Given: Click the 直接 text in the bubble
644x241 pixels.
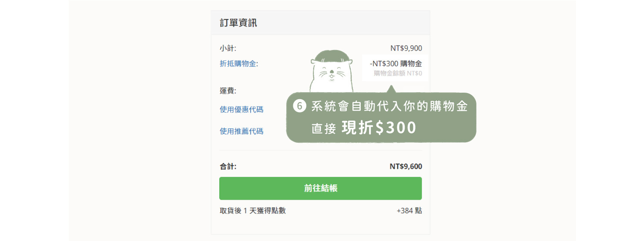Looking at the screenshot, I should coord(323,129).
